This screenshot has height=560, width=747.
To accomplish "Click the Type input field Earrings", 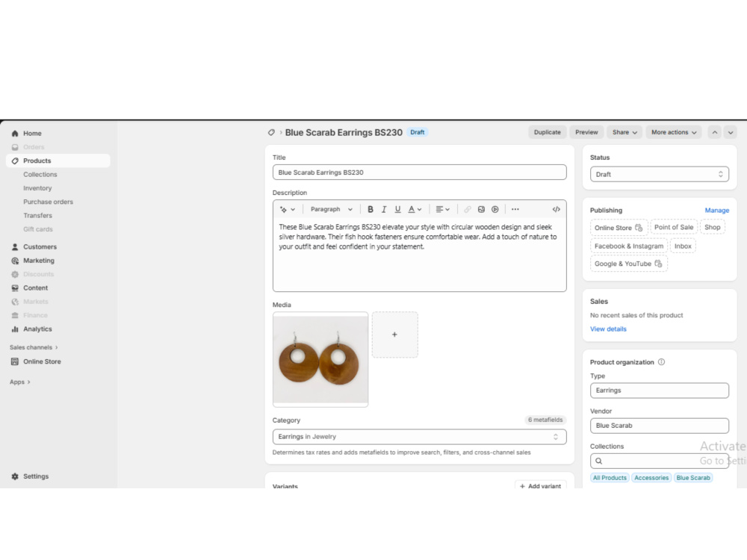I will click(x=660, y=391).
